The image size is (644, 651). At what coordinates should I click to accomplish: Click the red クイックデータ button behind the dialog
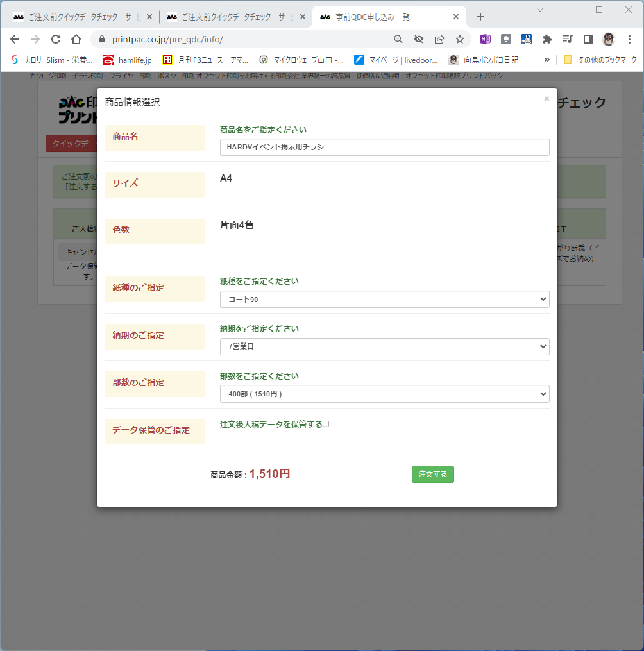[x=71, y=143]
